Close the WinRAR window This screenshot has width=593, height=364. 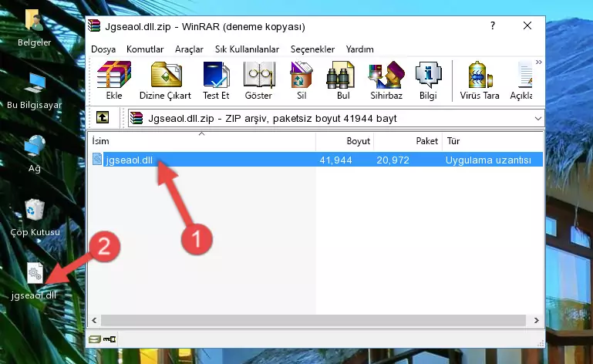tap(527, 25)
